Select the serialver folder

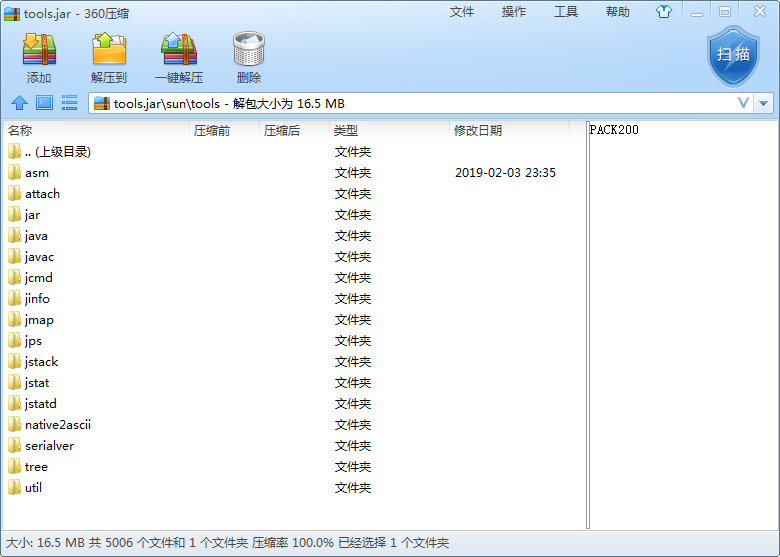click(x=293, y=446)
